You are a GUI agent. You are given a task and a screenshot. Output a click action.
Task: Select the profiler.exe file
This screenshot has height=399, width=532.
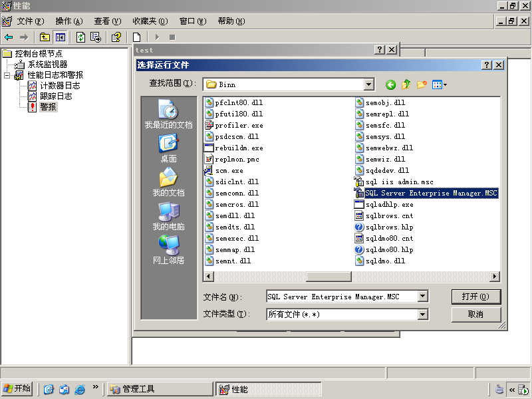pos(234,125)
